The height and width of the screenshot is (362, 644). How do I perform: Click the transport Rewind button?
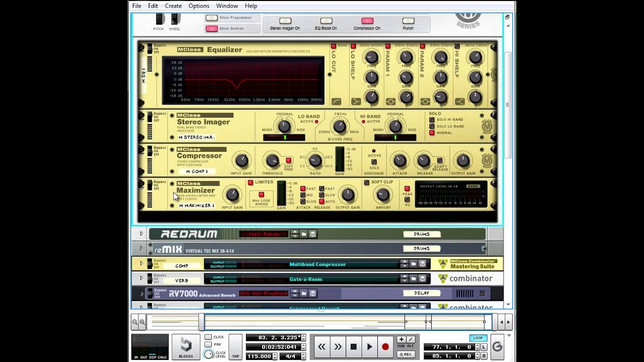click(321, 347)
